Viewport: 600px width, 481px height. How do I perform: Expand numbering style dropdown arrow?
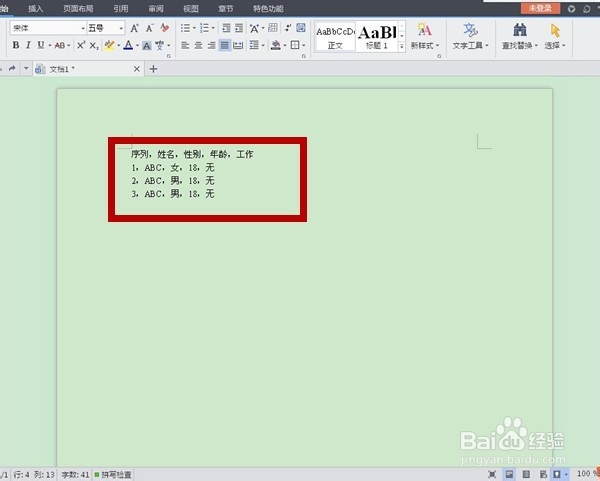[x=213, y=28]
